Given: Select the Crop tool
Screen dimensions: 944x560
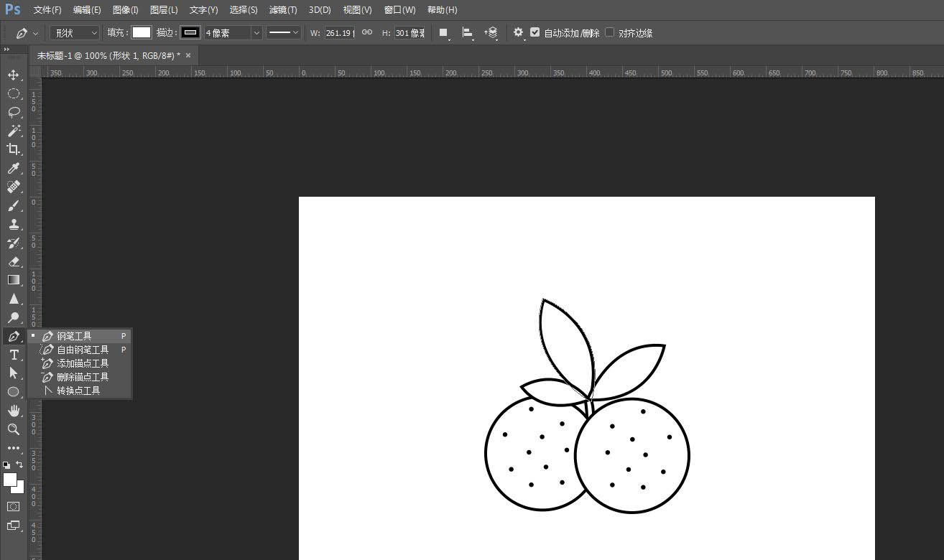Looking at the screenshot, I should [14, 149].
